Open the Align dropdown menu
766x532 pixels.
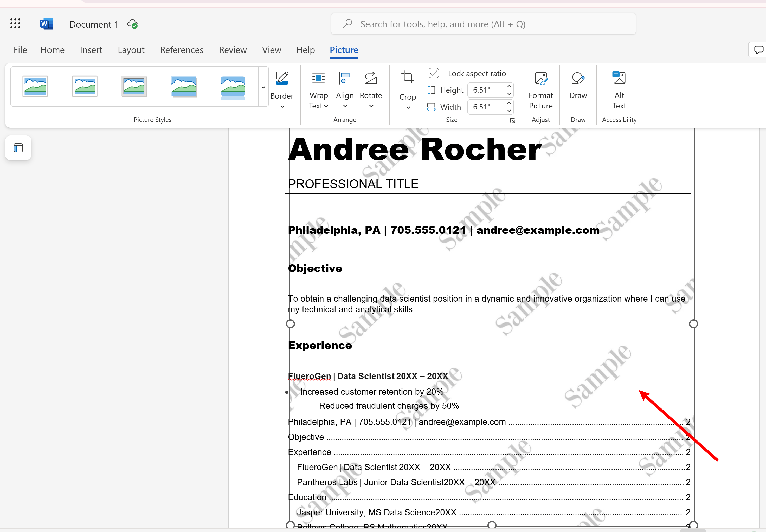pyautogui.click(x=344, y=90)
